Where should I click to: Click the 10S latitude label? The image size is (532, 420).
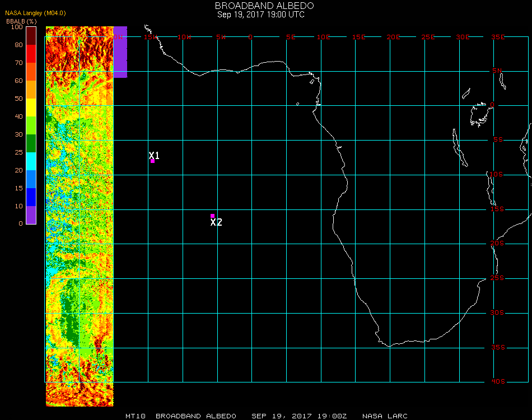tap(498, 174)
